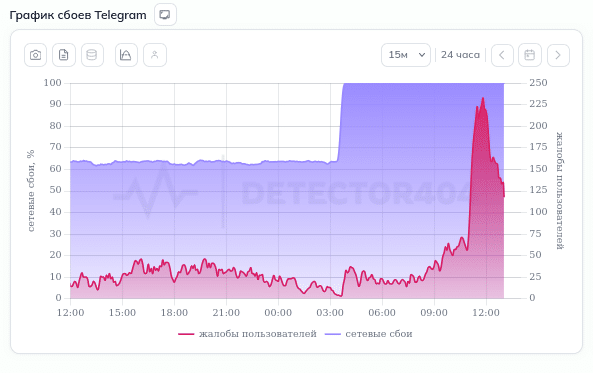The width and height of the screenshot is (593, 373).
Task: Click the chart distribution icon
Action: pyautogui.click(x=126, y=55)
